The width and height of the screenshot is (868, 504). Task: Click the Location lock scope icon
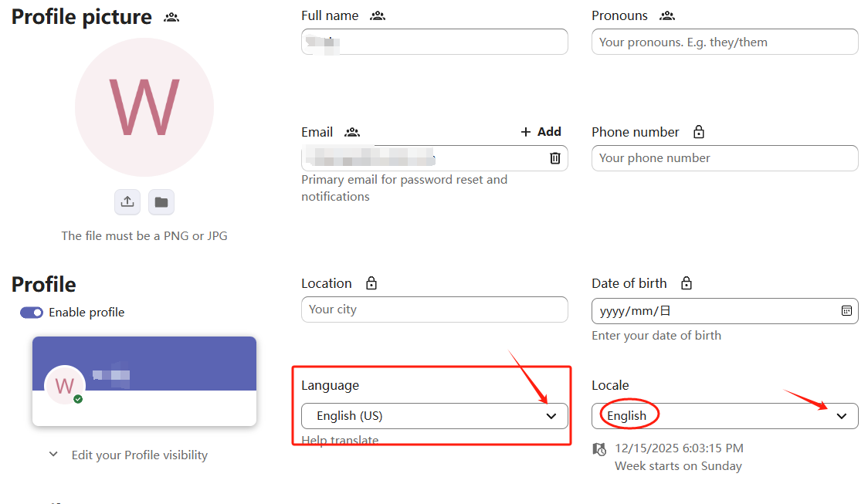coord(371,283)
